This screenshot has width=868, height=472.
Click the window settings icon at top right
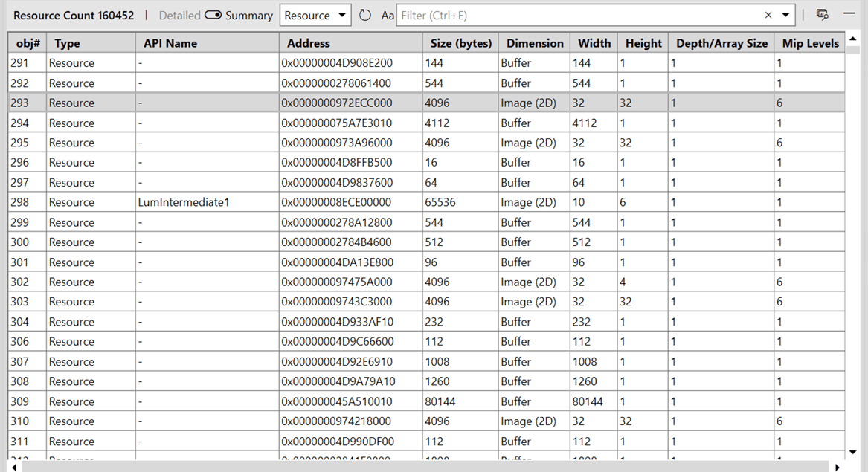tap(823, 15)
